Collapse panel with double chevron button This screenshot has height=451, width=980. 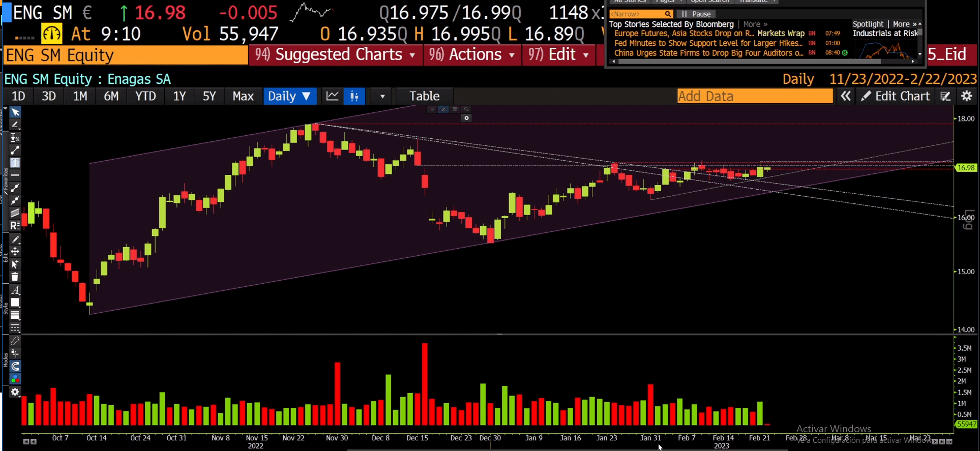[845, 96]
